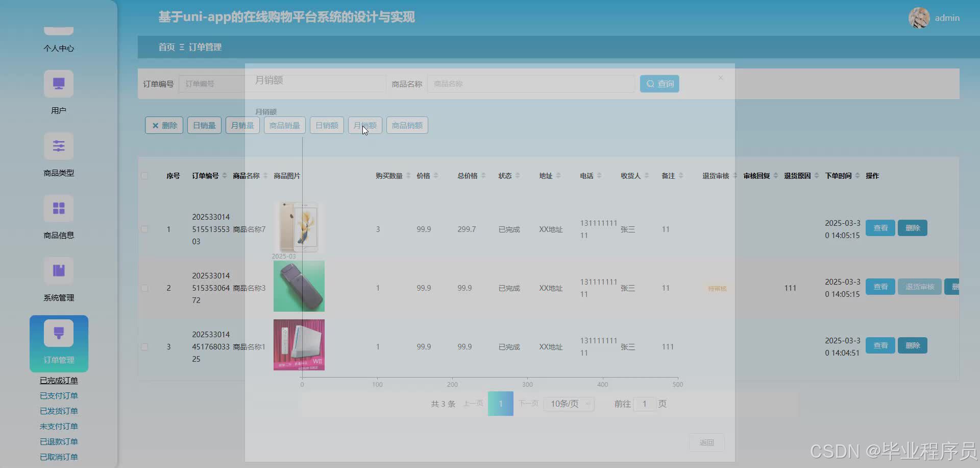980x468 pixels.
Task: Sort by 审核回复 column arrows
Action: (x=775, y=176)
